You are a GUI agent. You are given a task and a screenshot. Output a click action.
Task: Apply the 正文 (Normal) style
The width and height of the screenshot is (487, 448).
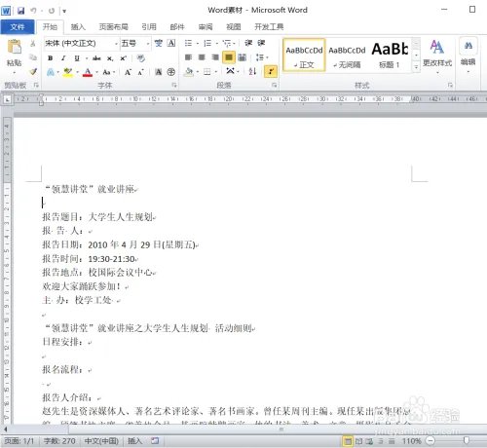click(304, 55)
